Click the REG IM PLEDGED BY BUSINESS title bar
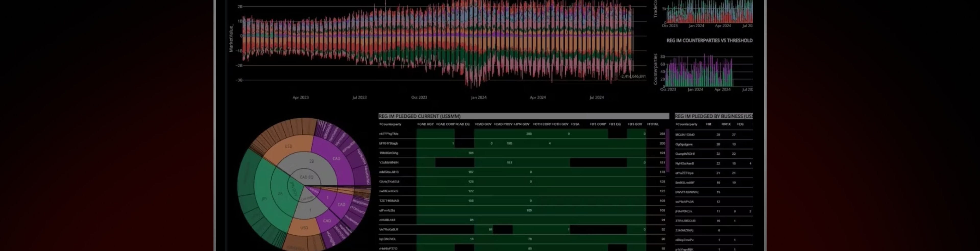The width and height of the screenshot is (980, 251). point(714,116)
